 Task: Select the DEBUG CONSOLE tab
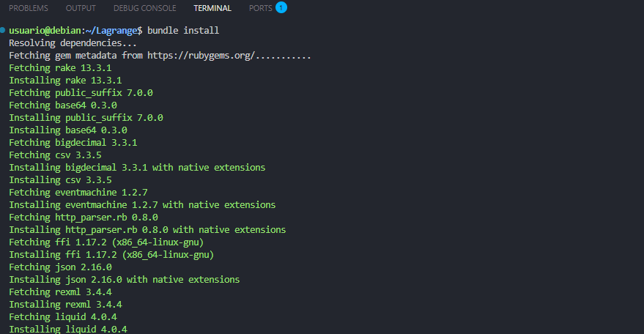[x=144, y=9]
